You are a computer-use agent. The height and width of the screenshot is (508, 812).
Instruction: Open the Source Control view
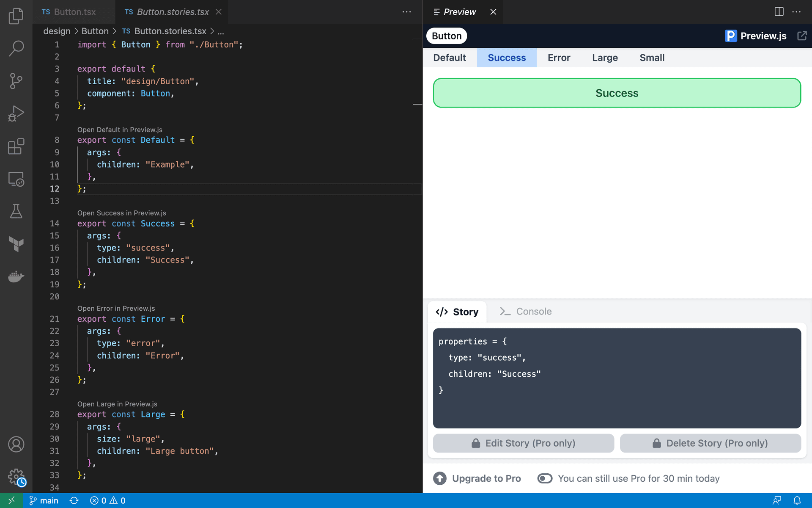pos(16,81)
